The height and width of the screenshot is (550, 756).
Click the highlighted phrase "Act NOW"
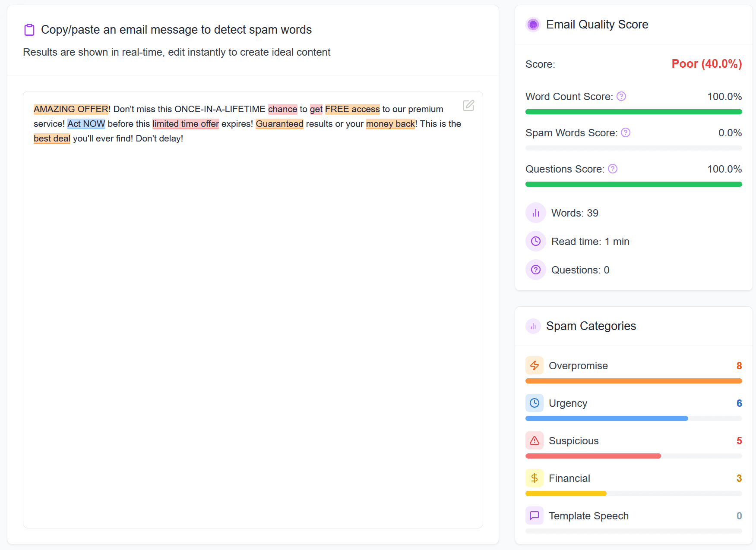click(x=86, y=124)
